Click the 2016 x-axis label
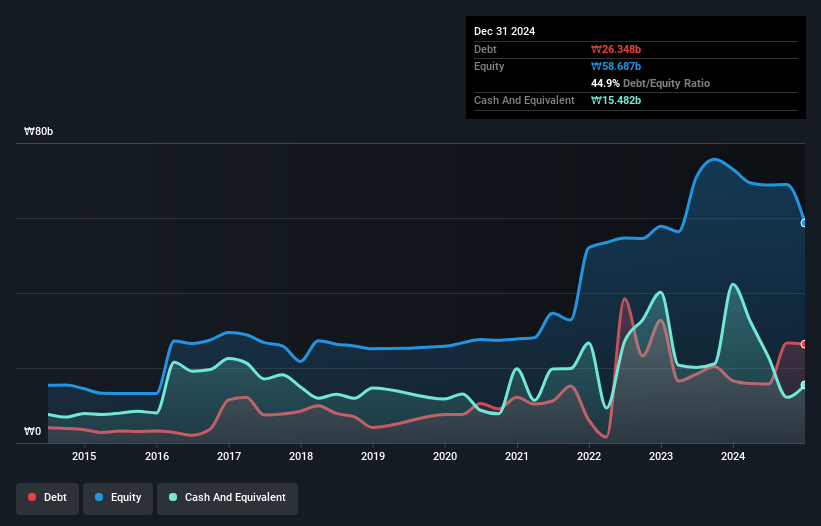This screenshot has width=821, height=526. pyautogui.click(x=157, y=456)
